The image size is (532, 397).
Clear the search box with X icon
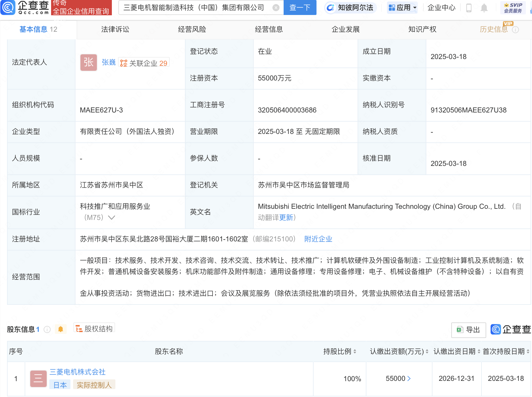(276, 8)
